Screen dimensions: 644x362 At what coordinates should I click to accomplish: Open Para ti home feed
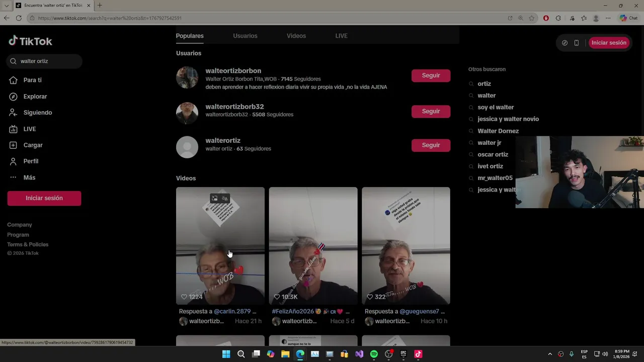tap(32, 80)
